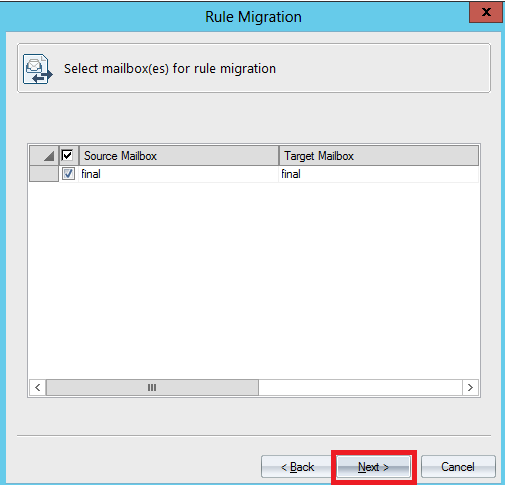Click the Target Mailbox column header
This screenshot has height=485, width=505.
379,156
